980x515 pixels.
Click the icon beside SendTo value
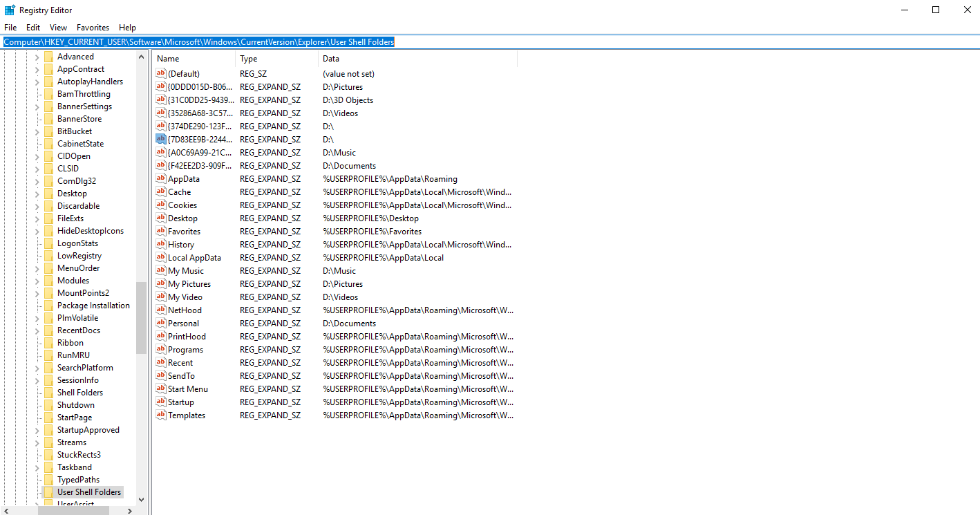pos(161,375)
